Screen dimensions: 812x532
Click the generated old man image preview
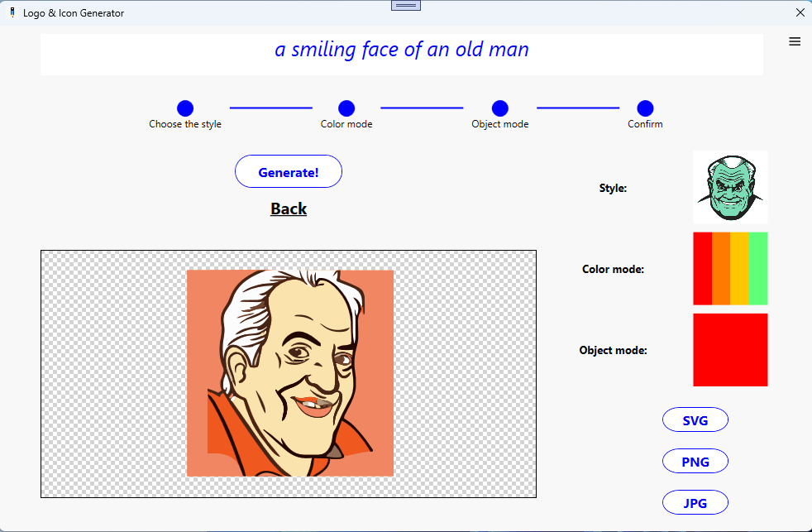tap(290, 373)
